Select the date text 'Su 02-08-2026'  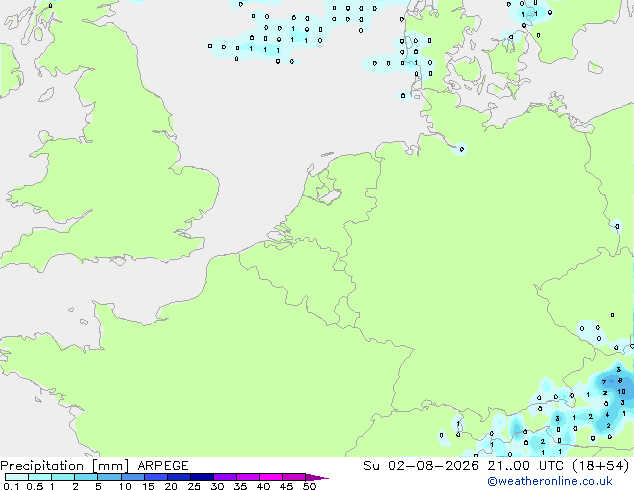point(421,466)
